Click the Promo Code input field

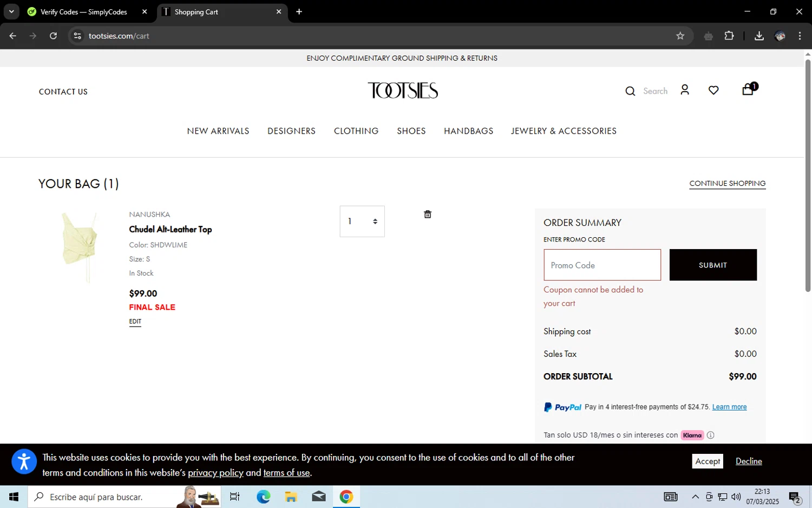pos(603,265)
